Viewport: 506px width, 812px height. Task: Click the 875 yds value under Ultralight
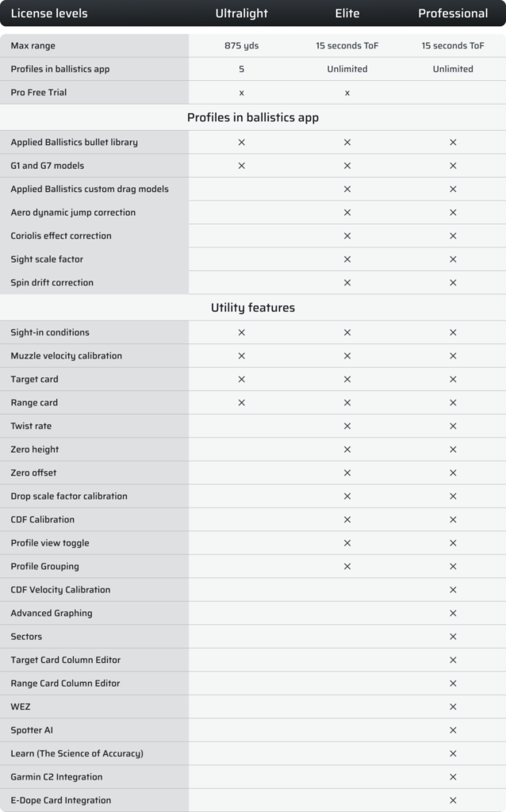pos(241,45)
